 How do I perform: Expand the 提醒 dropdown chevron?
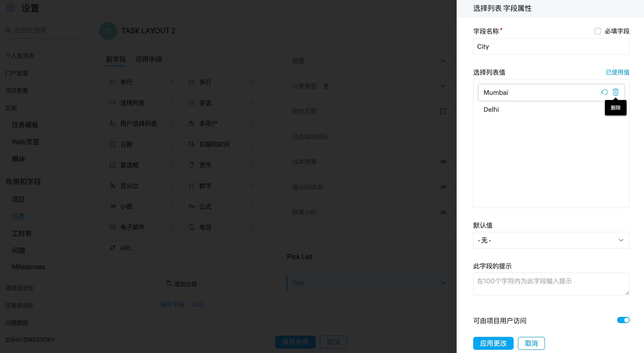[x=443, y=61]
